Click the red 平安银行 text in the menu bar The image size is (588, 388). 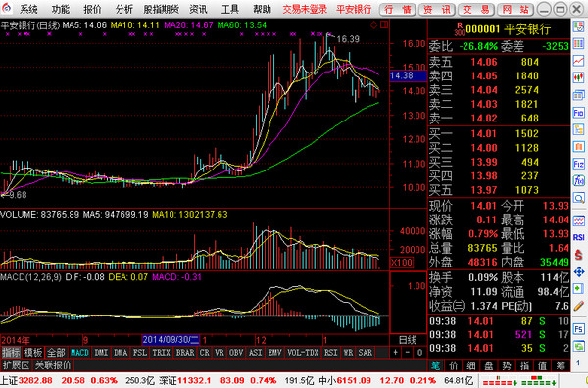(x=354, y=9)
